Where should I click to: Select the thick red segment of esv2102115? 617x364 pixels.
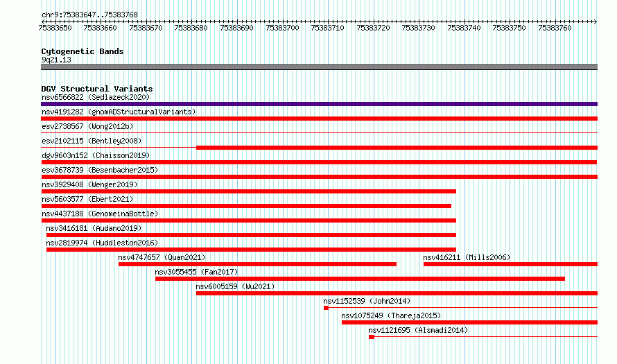click(397, 148)
